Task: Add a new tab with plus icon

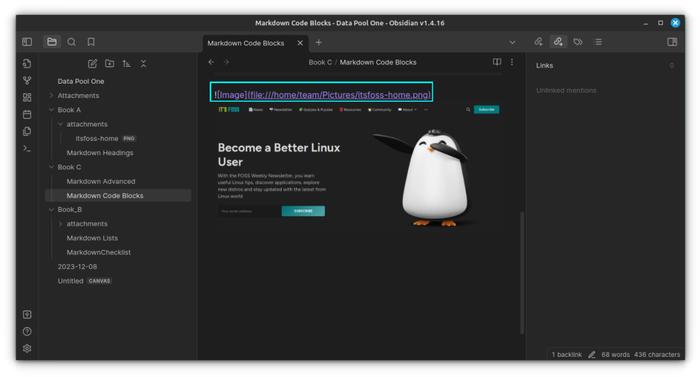Action: point(319,42)
